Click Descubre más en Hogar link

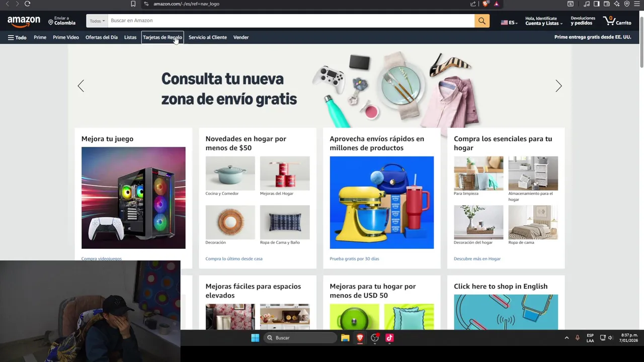tap(477, 259)
